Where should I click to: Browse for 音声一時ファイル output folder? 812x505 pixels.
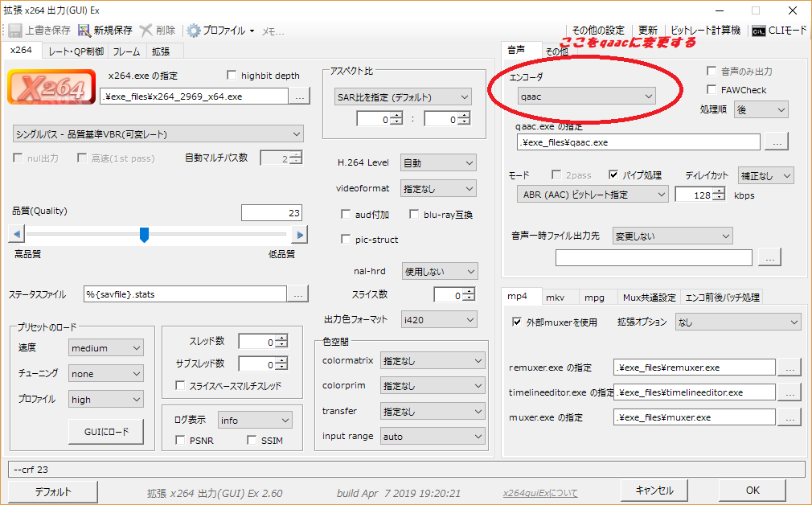coord(770,257)
